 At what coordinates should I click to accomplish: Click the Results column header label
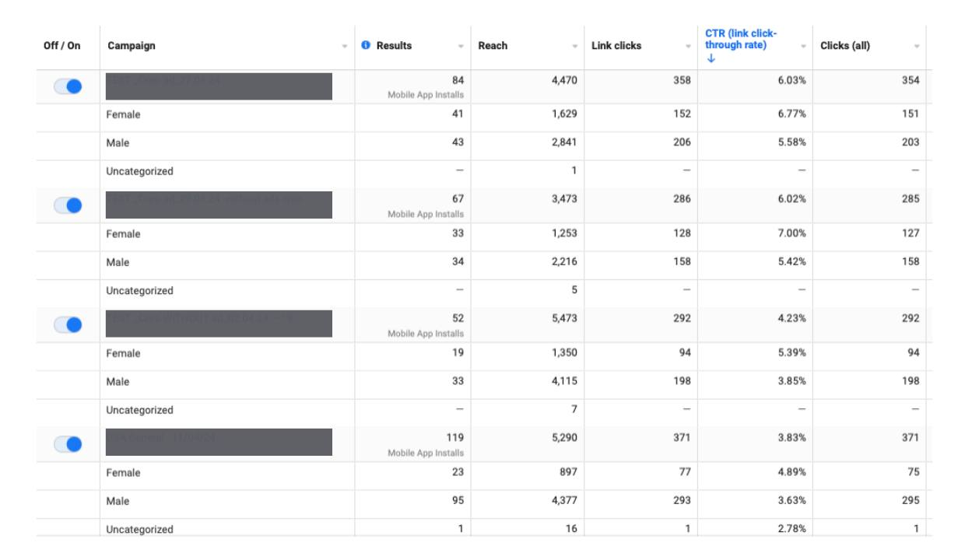click(x=394, y=46)
